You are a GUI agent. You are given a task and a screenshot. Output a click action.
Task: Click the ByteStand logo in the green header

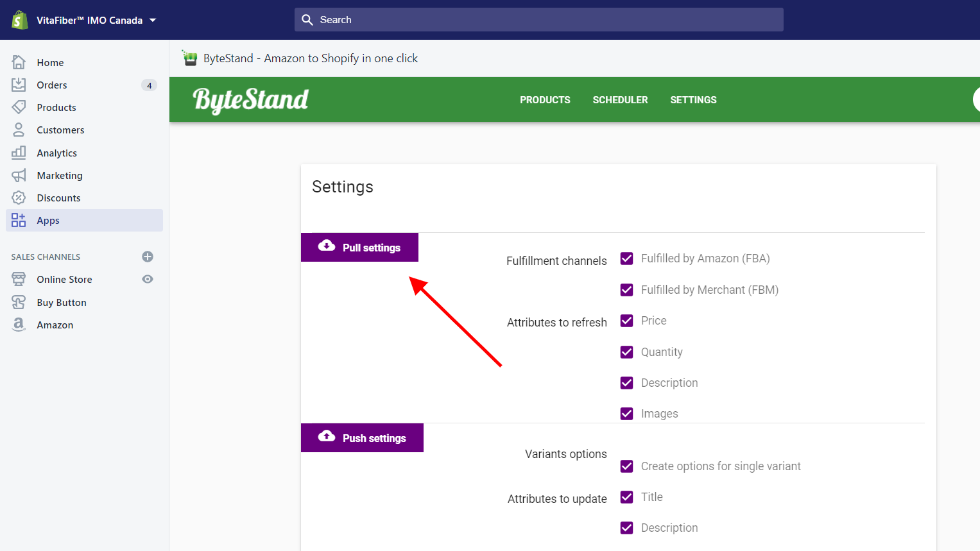(x=251, y=100)
